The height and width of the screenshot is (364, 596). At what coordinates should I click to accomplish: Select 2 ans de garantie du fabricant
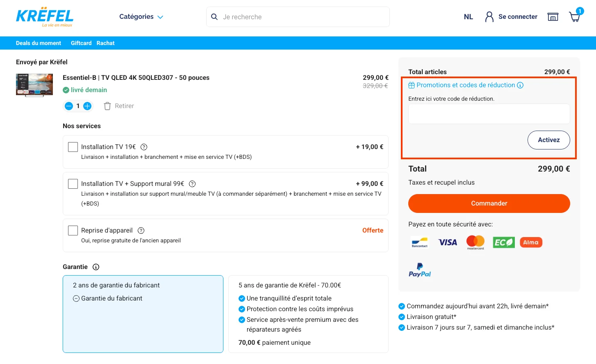pos(143,314)
